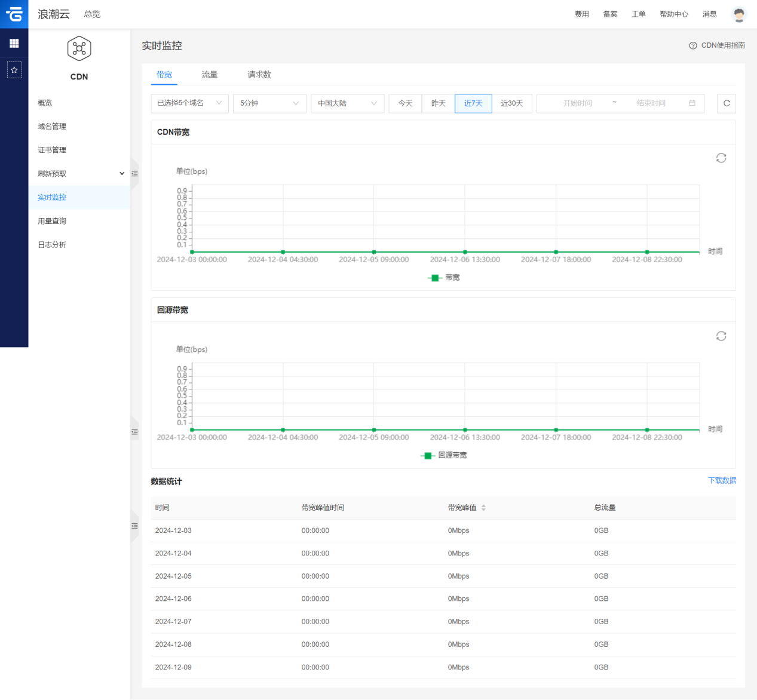
Task: Open 实时监控 in the sidebar
Action: coord(79,197)
